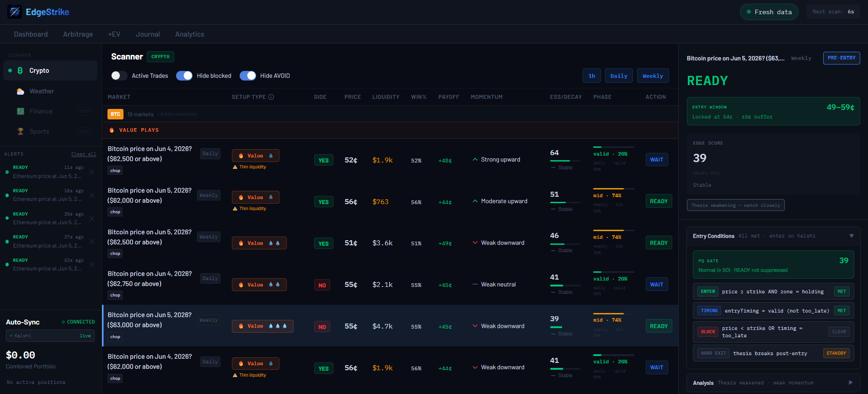Image resolution: width=868 pixels, height=394 pixels.
Task: Click the MET badge on the ENTER condition
Action: pos(841,291)
